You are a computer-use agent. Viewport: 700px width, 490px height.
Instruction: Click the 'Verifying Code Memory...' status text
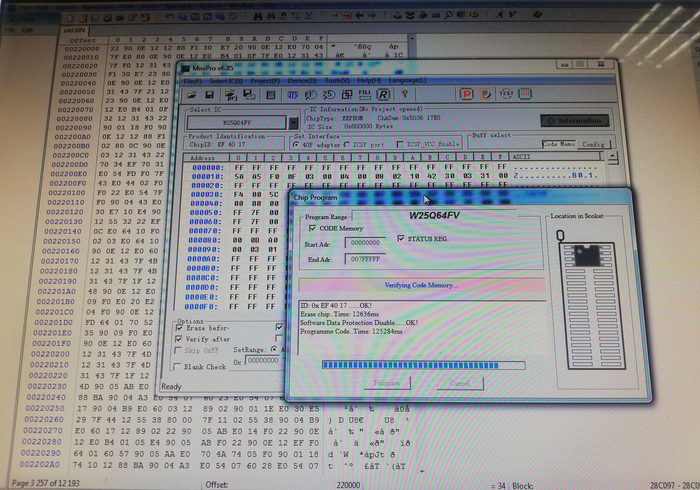pyautogui.click(x=421, y=285)
